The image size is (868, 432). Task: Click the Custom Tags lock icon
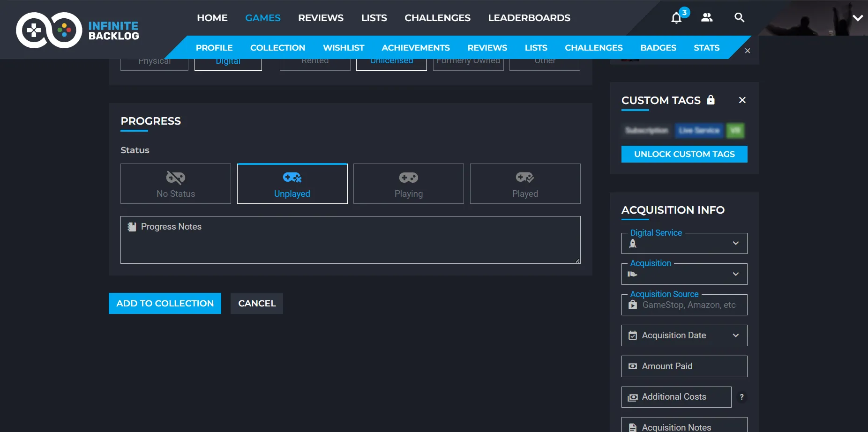[711, 100]
